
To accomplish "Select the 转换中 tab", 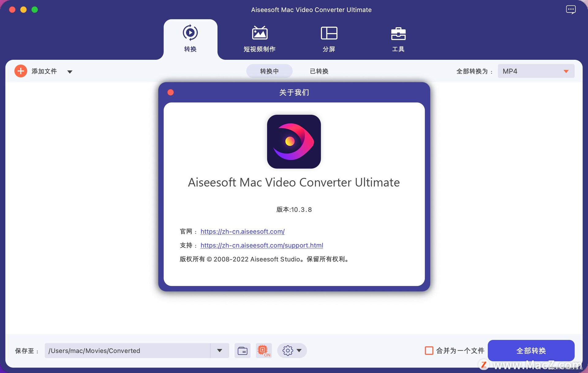I will point(269,71).
